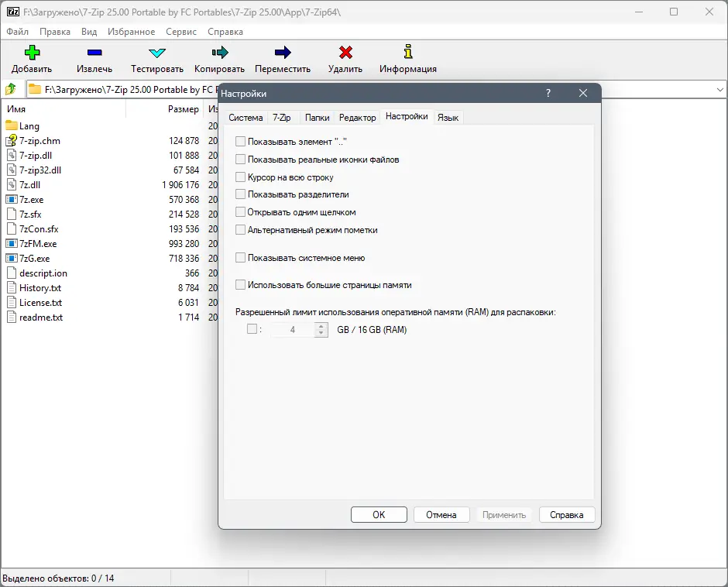Click the Тестировать checkmark icon
The height and width of the screenshot is (587, 728).
coord(157,53)
